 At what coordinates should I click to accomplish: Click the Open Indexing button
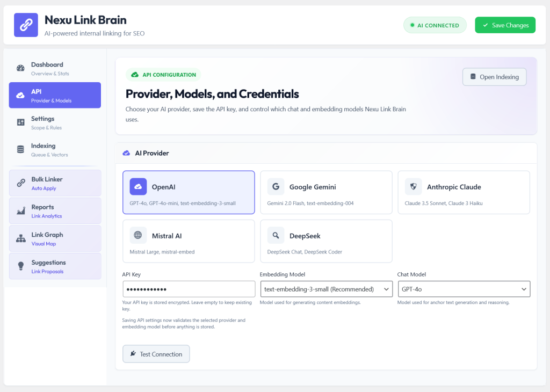[494, 77]
